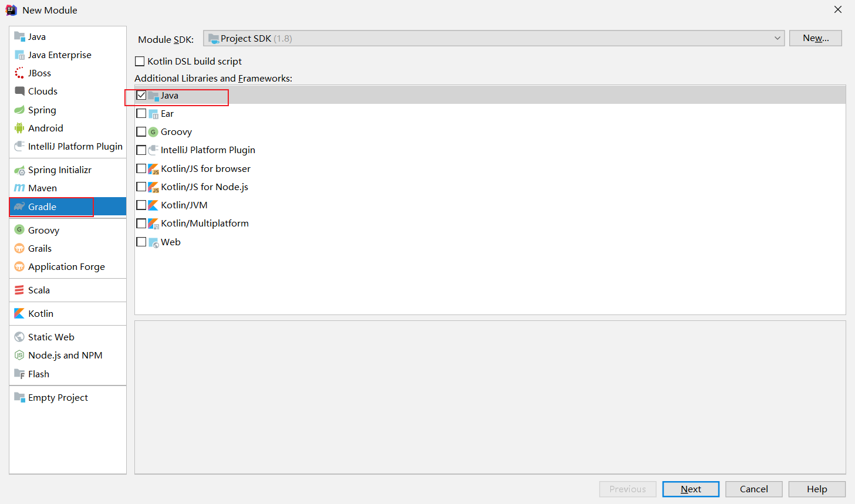
Task: Click the Scala icon in sidebar
Action: click(19, 290)
